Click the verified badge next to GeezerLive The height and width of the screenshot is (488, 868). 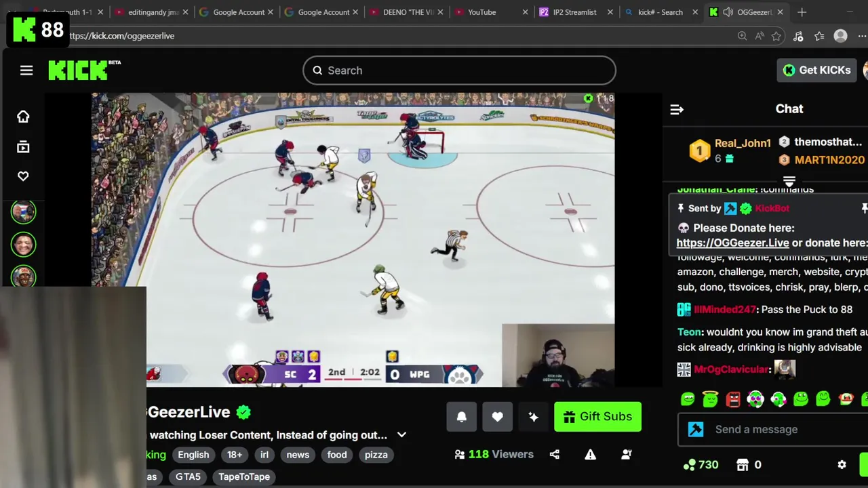click(x=243, y=412)
